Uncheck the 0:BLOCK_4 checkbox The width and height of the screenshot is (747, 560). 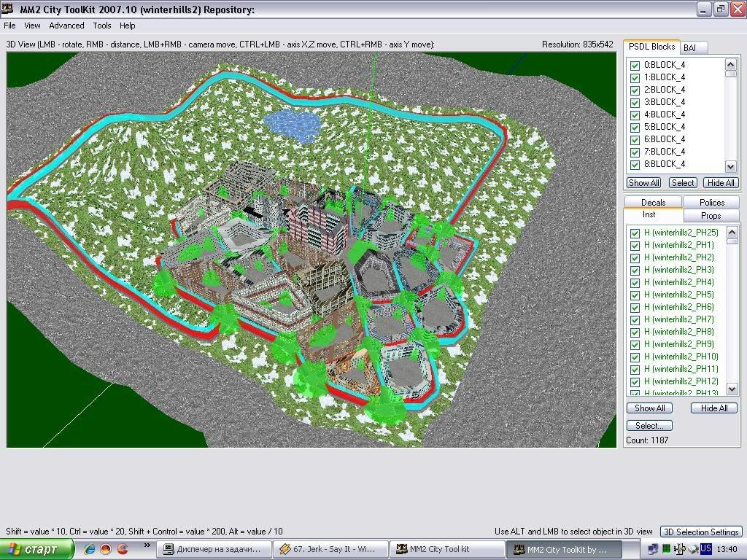click(635, 66)
